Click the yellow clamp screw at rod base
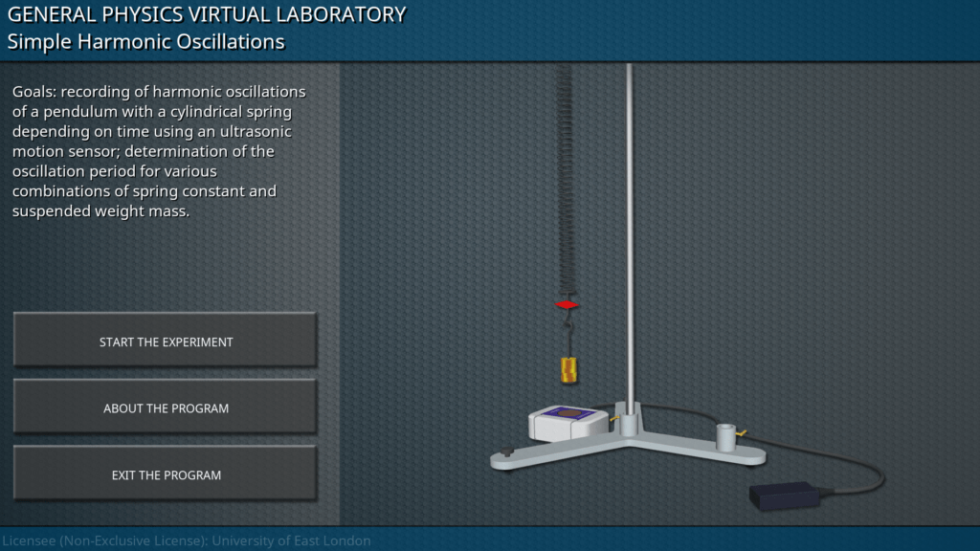This screenshot has width=980, height=551. [615, 416]
